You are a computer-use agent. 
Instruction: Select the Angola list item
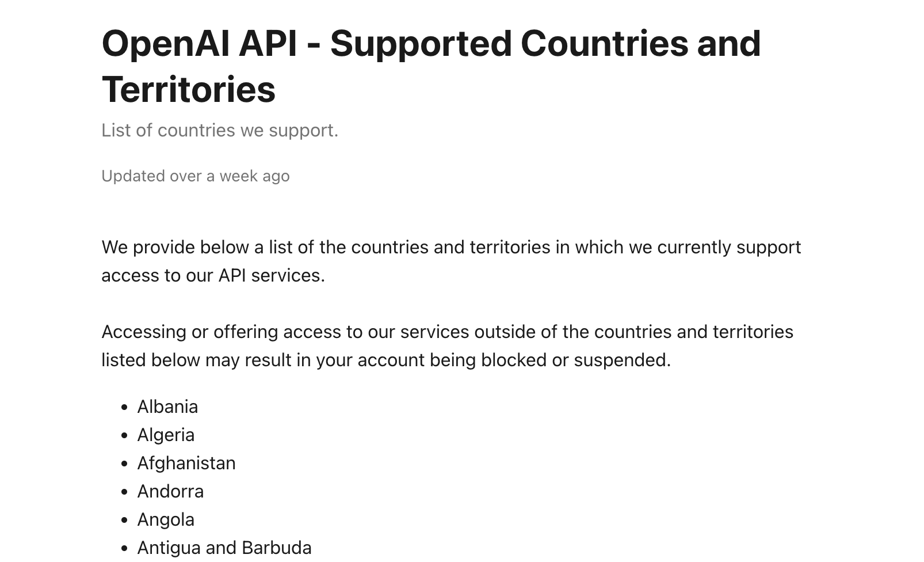(166, 519)
